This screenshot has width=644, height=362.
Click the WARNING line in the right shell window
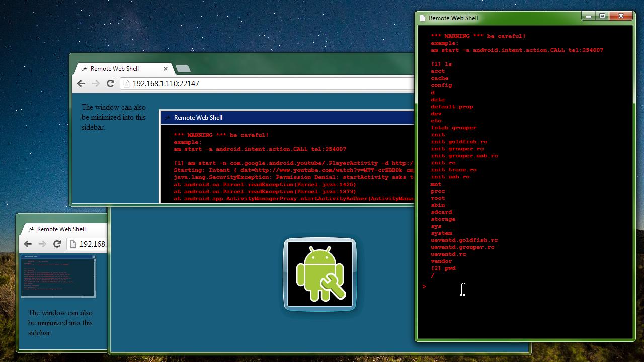(x=478, y=36)
